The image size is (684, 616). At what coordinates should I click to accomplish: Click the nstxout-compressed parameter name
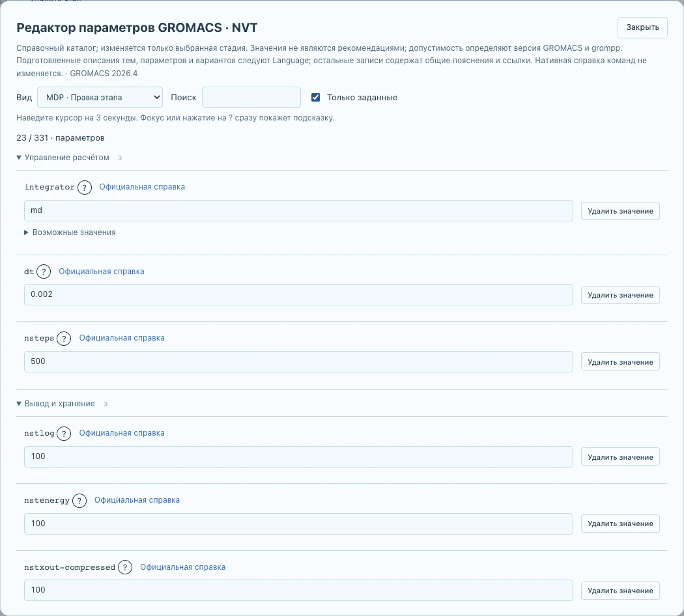70,567
